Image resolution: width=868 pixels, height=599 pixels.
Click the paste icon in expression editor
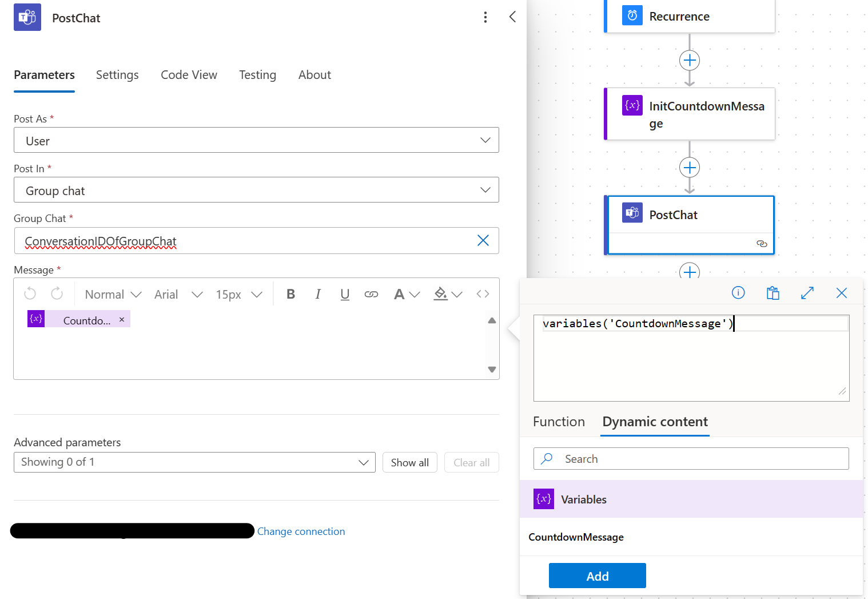coord(773,293)
